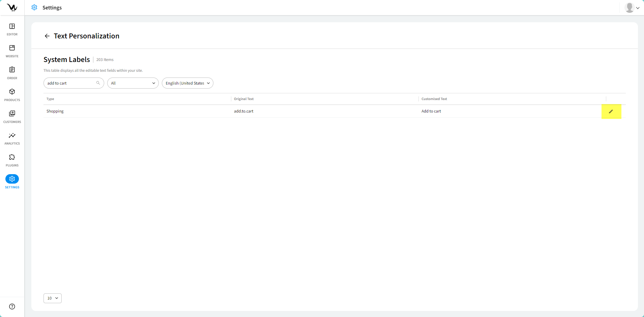Click the search magnifier icon
644x317 pixels.
98,83
